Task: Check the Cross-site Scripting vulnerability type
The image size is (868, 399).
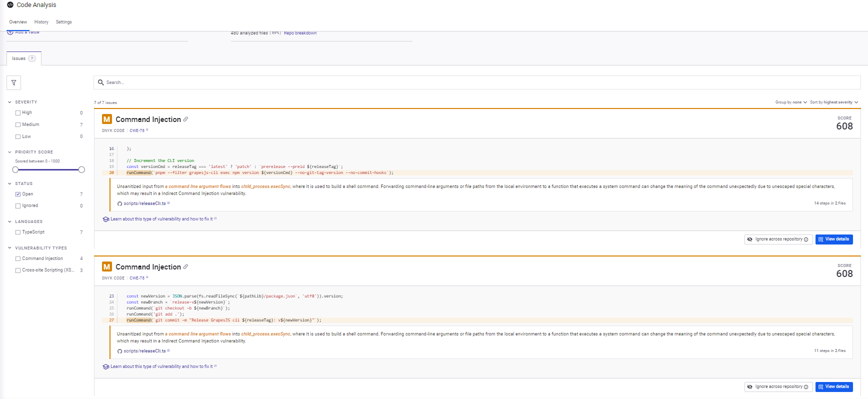Action: [18, 270]
